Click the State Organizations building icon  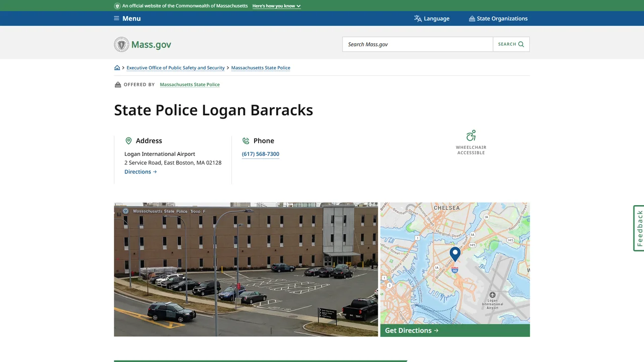472,19
